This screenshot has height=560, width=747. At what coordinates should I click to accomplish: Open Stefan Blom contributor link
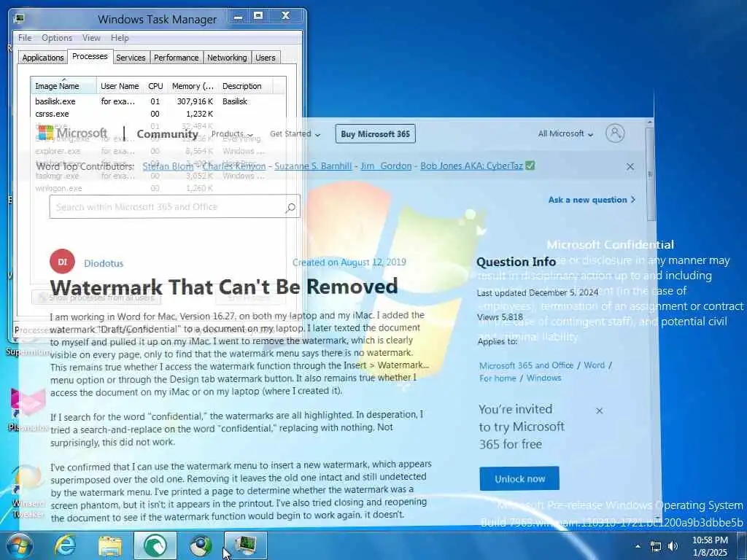tap(169, 166)
